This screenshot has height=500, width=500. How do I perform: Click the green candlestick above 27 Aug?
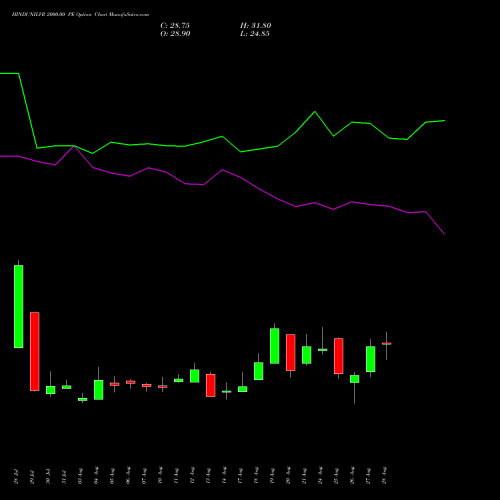[371, 359]
